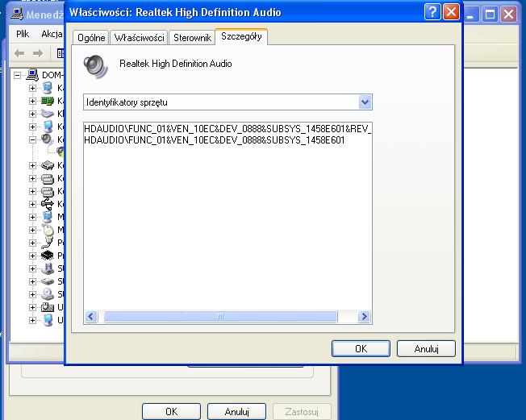Switch to the Ogólne tab
This screenshot has width=526, height=420.
91,38
